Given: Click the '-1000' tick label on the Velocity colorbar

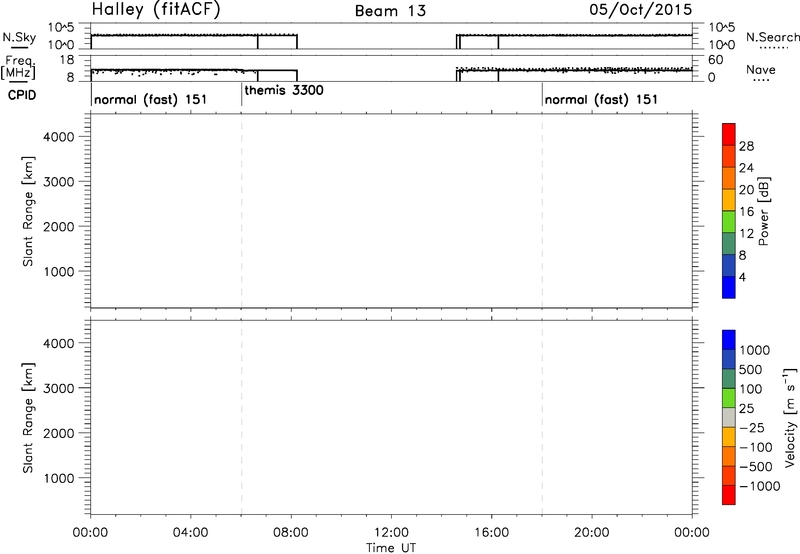Looking at the screenshot, I should coord(760,486).
